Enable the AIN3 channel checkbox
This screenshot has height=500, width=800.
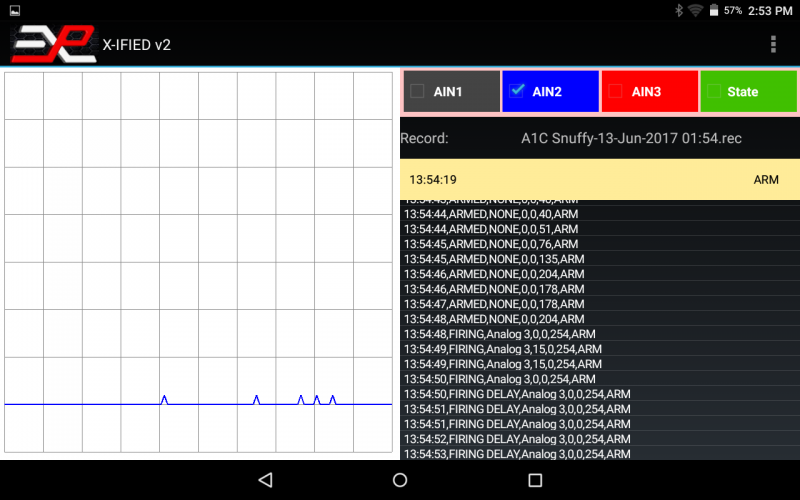coord(615,91)
